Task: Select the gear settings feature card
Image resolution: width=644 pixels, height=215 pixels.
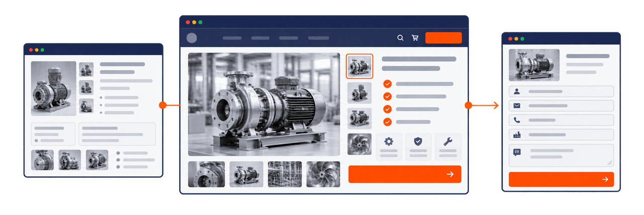Action: click(x=389, y=147)
